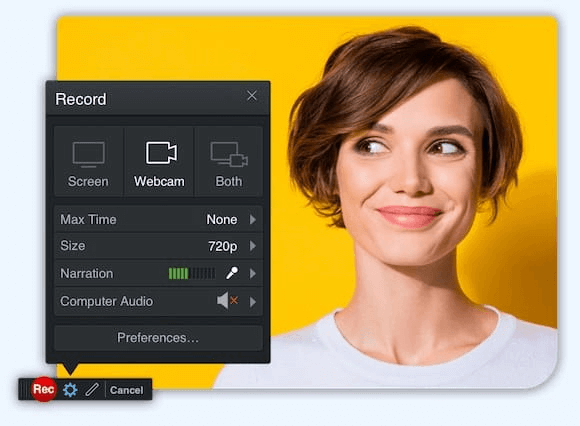580x426 pixels.
Task: Select the pencil draw tool icon
Action: (92, 390)
